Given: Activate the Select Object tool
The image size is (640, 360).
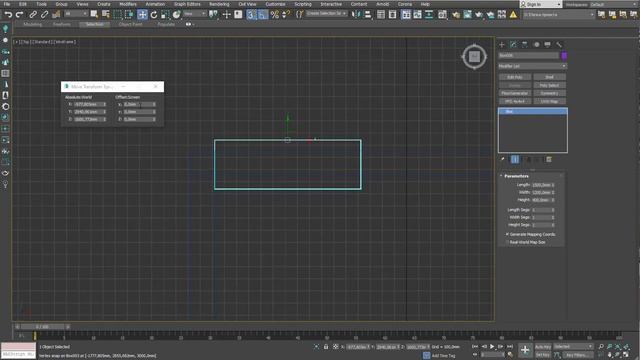Looking at the screenshot, I should (x=94, y=15).
